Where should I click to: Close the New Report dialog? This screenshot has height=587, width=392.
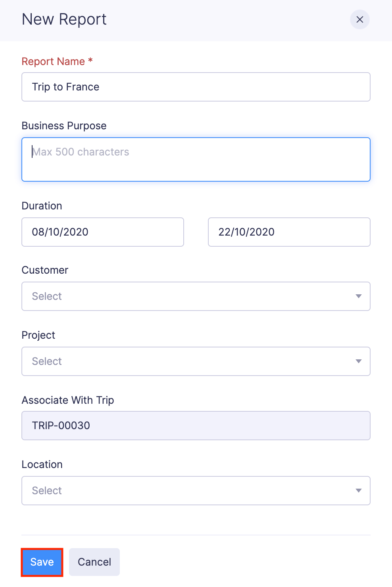(359, 19)
